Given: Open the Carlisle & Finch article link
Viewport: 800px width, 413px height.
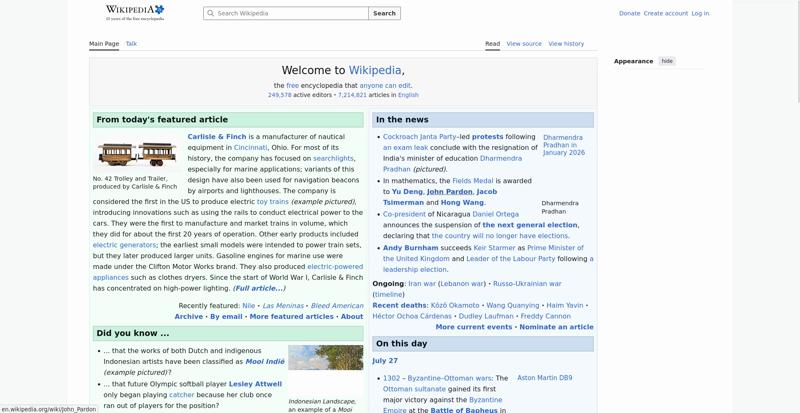Looking at the screenshot, I should tap(217, 137).
